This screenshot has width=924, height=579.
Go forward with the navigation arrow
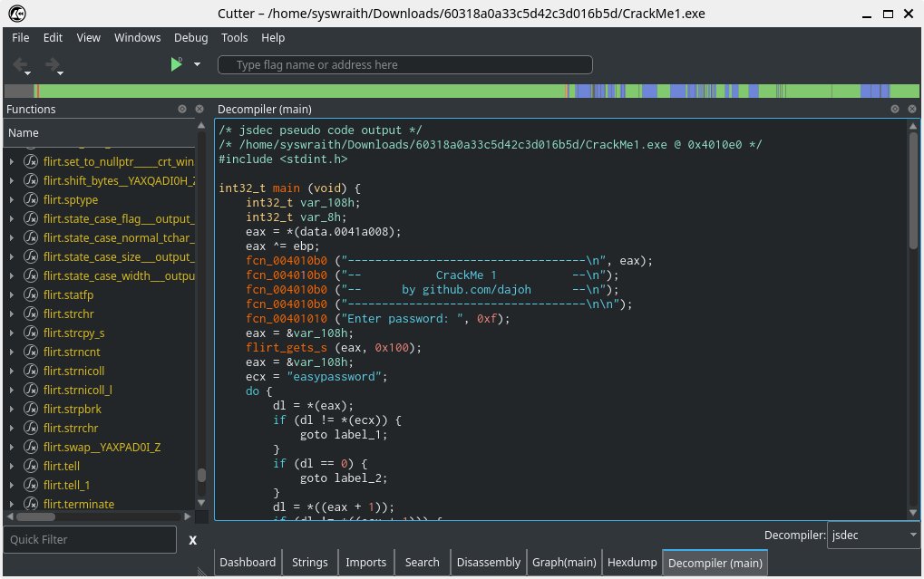click(x=53, y=64)
